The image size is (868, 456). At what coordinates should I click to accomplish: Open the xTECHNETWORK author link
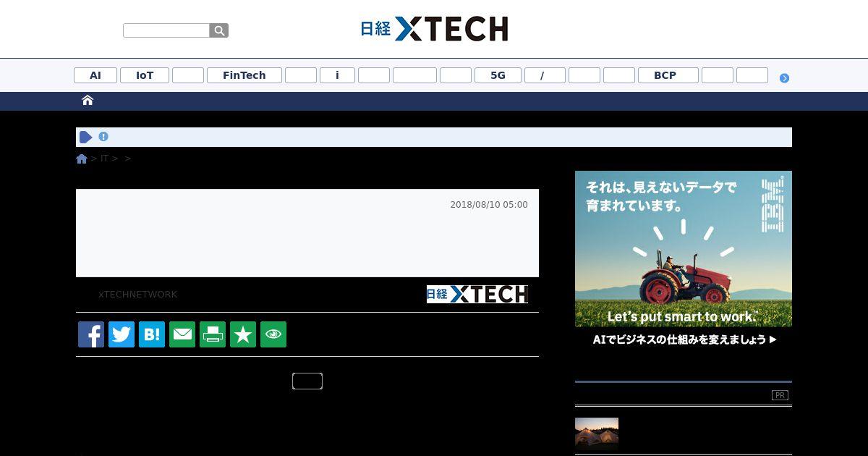pyautogui.click(x=138, y=295)
